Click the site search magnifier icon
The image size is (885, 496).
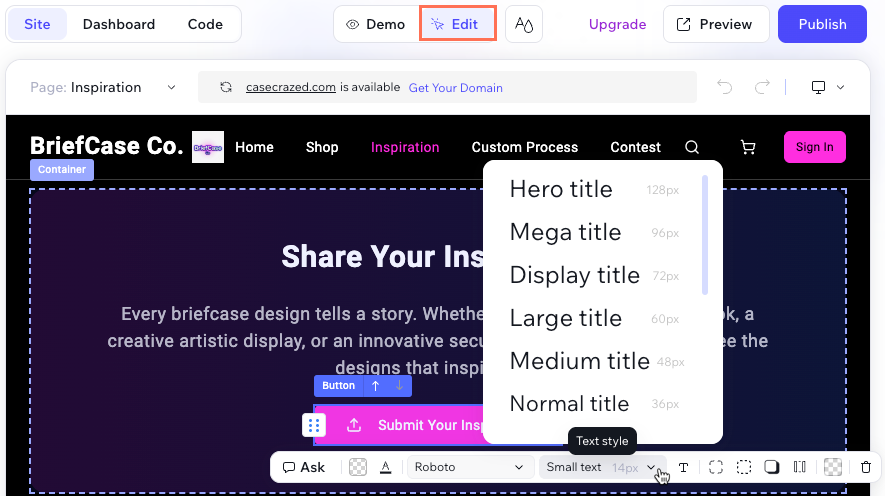click(692, 147)
